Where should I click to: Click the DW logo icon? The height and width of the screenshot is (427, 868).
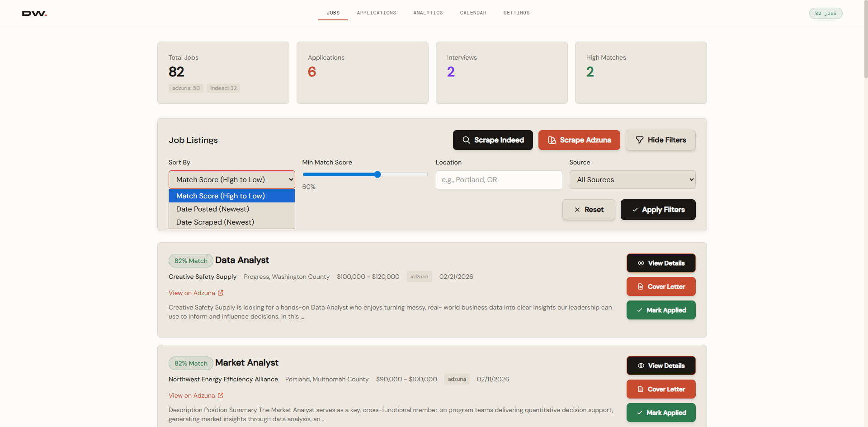point(34,14)
